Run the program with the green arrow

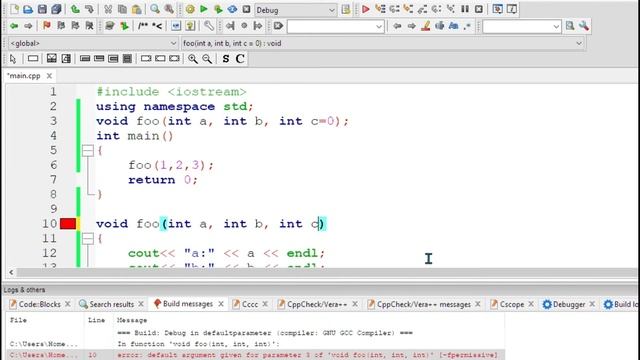(204, 9)
